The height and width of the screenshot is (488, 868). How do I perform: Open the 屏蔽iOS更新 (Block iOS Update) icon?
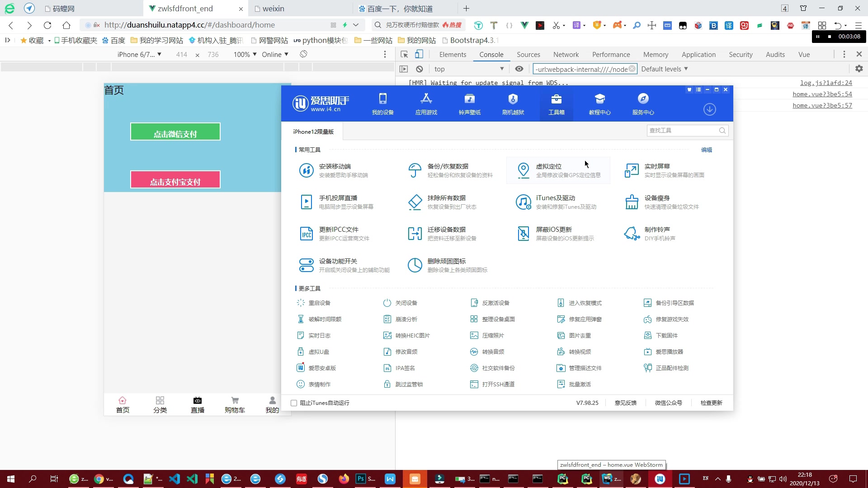[x=524, y=233]
